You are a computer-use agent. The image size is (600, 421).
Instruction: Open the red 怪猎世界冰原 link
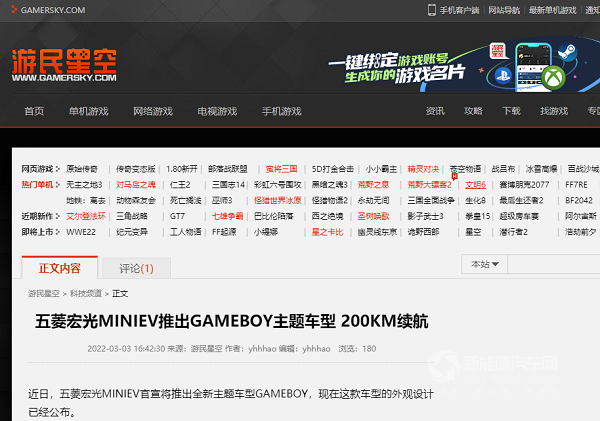coord(278,200)
